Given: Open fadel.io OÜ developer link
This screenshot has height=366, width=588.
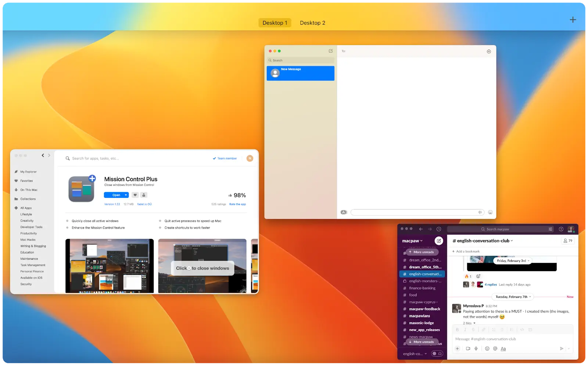Looking at the screenshot, I should point(144,204).
